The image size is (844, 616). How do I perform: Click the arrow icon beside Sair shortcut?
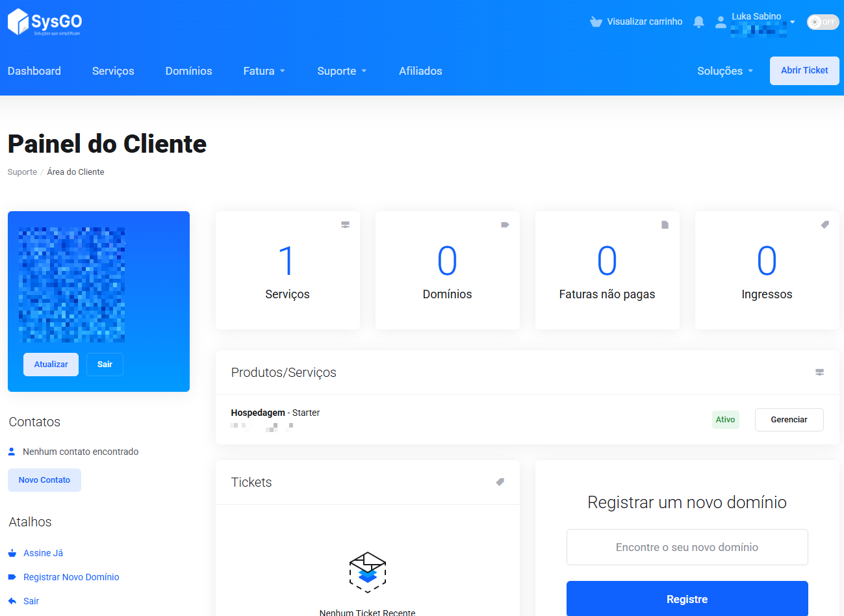click(x=12, y=601)
